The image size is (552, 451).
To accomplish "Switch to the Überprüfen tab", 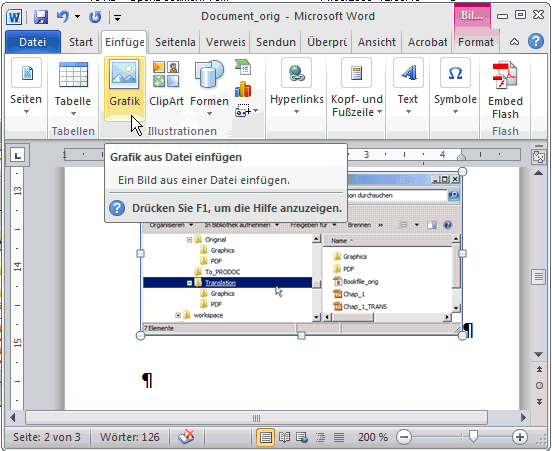I will (x=327, y=42).
